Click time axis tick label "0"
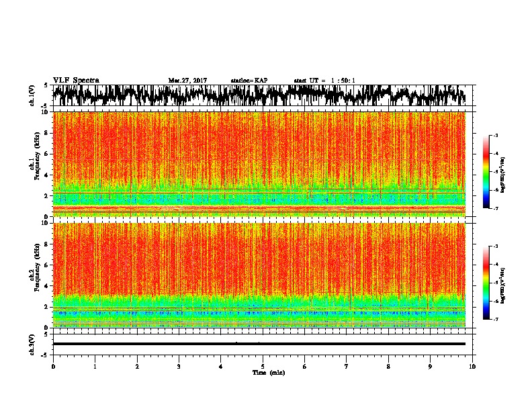Screen dimensions: 532x411 click(53, 367)
